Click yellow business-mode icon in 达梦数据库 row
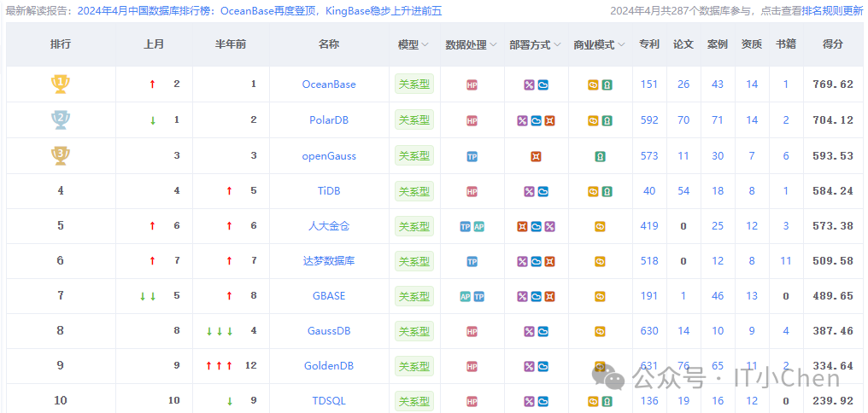The width and height of the screenshot is (868, 413). point(600,261)
